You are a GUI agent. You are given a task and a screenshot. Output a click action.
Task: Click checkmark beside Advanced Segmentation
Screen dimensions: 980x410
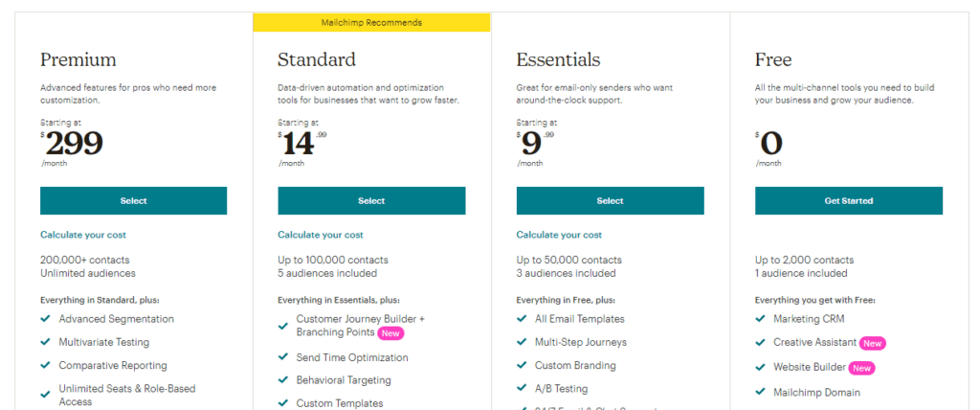point(45,319)
